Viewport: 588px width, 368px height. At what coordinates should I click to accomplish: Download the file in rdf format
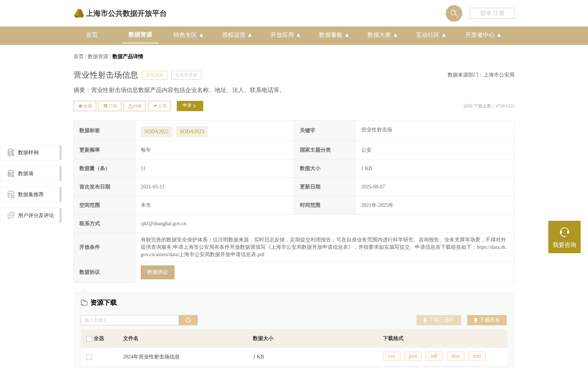coord(434,356)
